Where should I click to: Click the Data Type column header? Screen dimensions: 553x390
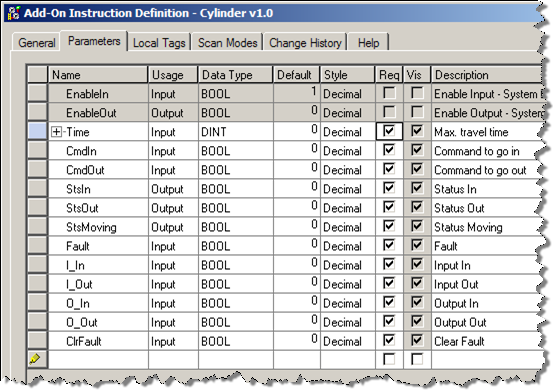click(x=236, y=75)
